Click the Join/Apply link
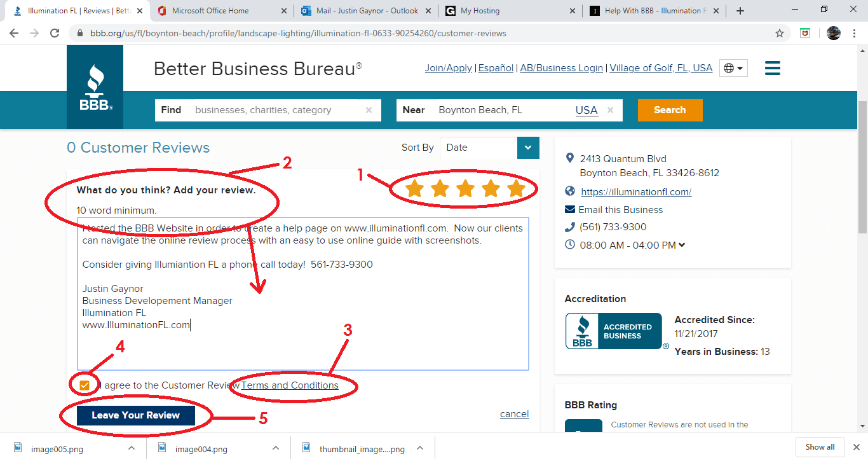 [x=449, y=68]
